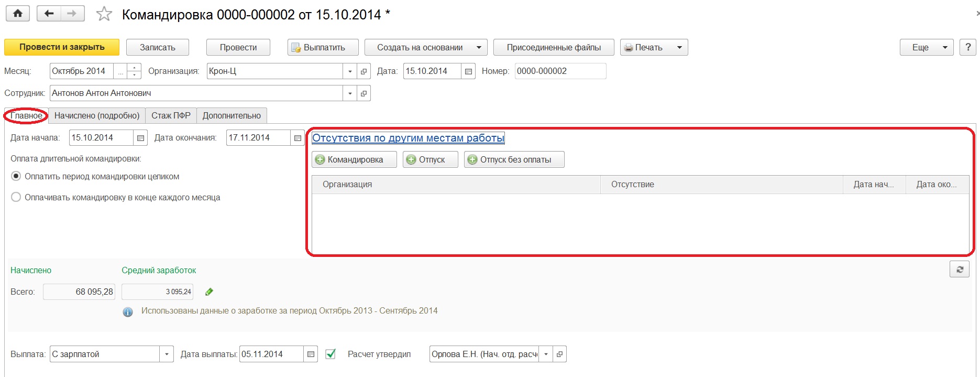The height and width of the screenshot is (377, 980).
Task: Toggle the Расчет утвердил checkbox
Action: [331, 354]
